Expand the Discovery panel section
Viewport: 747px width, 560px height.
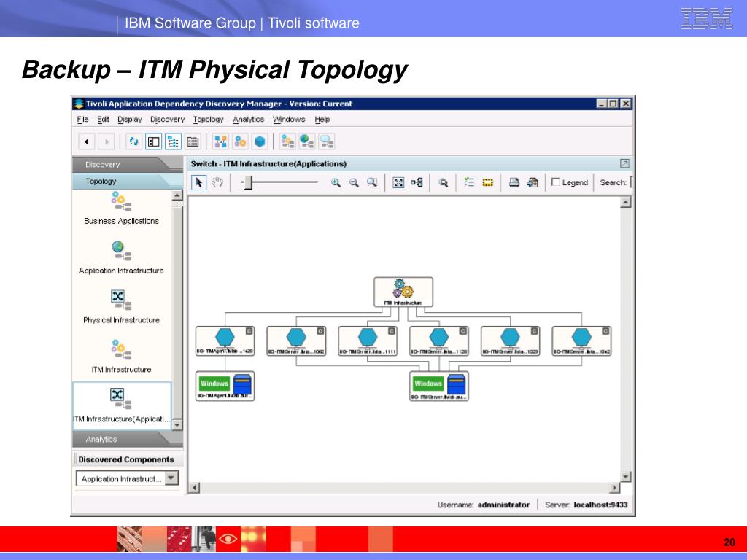tap(126, 164)
